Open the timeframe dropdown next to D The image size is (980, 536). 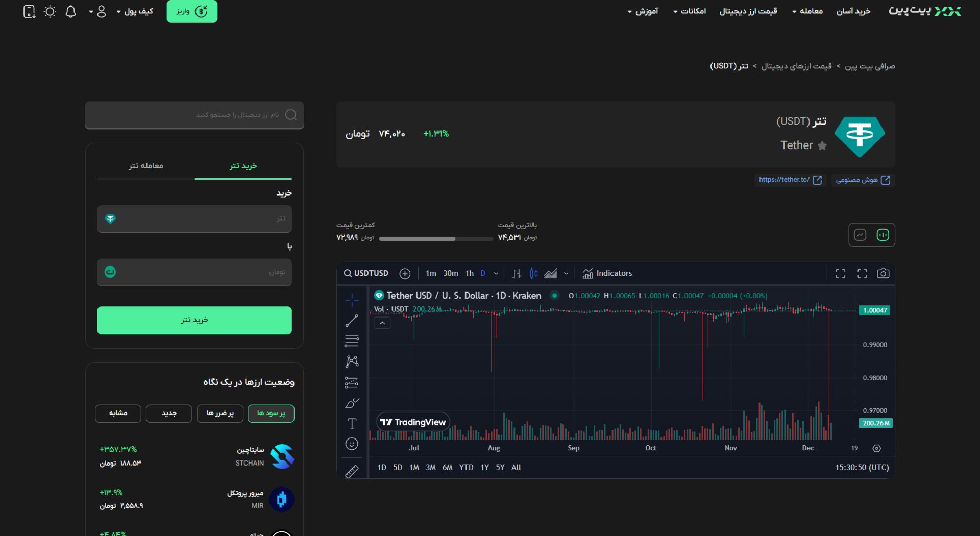pyautogui.click(x=496, y=273)
